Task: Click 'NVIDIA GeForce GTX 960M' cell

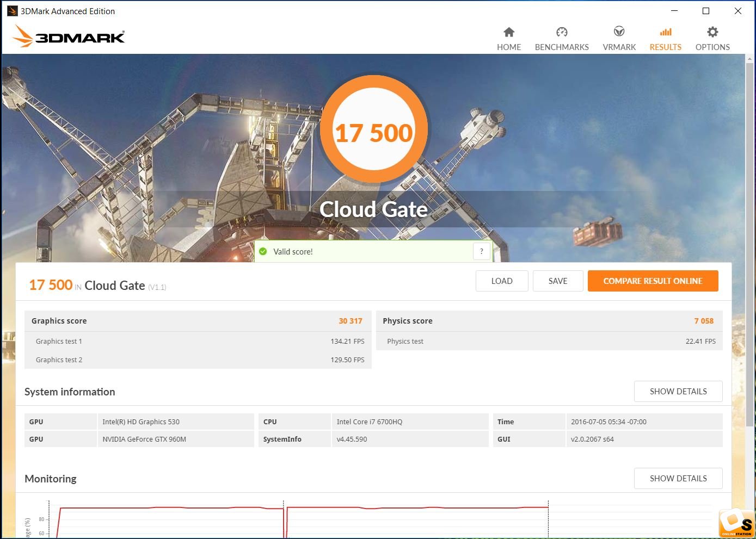Action: tap(176, 439)
